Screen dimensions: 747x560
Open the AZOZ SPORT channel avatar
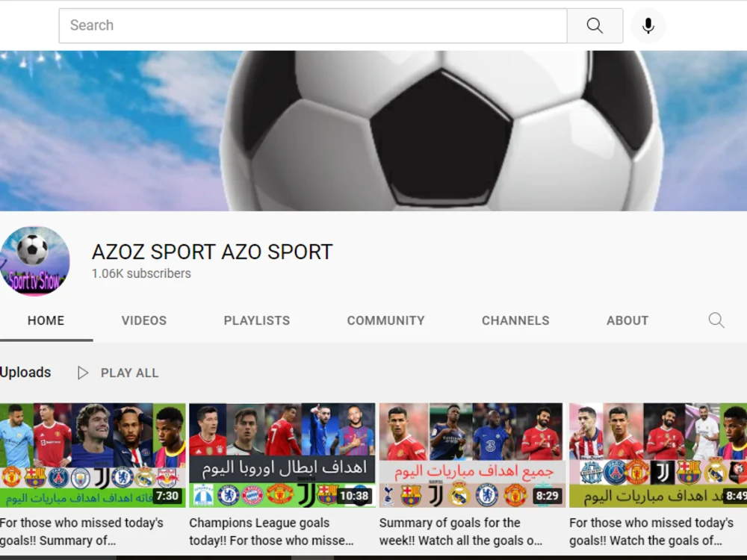[35, 261]
